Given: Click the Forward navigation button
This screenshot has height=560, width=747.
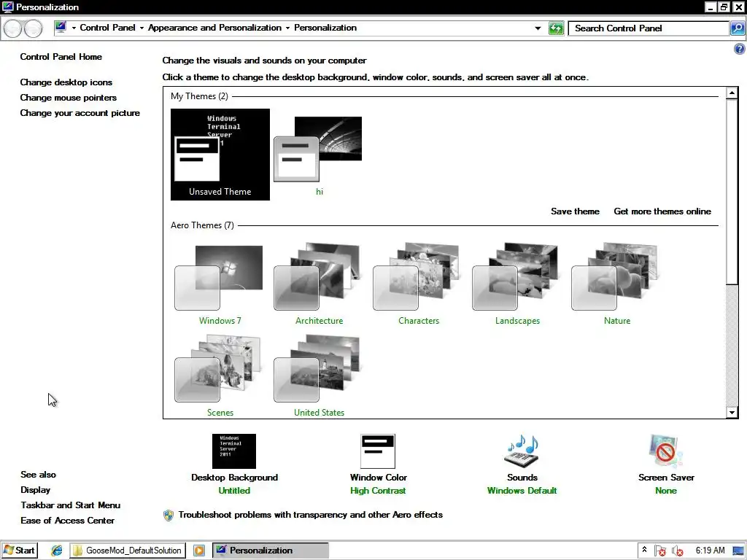Looking at the screenshot, I should 32,28.
